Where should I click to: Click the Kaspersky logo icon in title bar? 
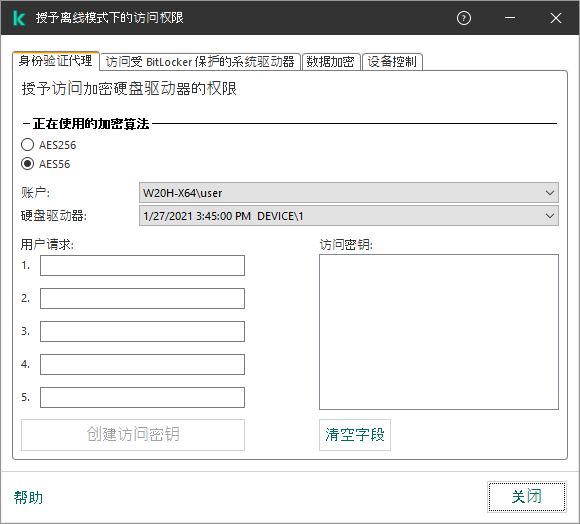click(x=19, y=18)
